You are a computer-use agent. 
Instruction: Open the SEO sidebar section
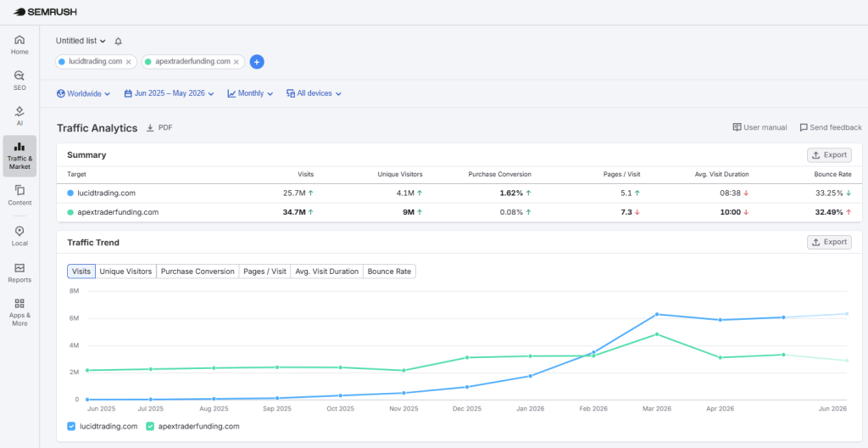[19, 81]
